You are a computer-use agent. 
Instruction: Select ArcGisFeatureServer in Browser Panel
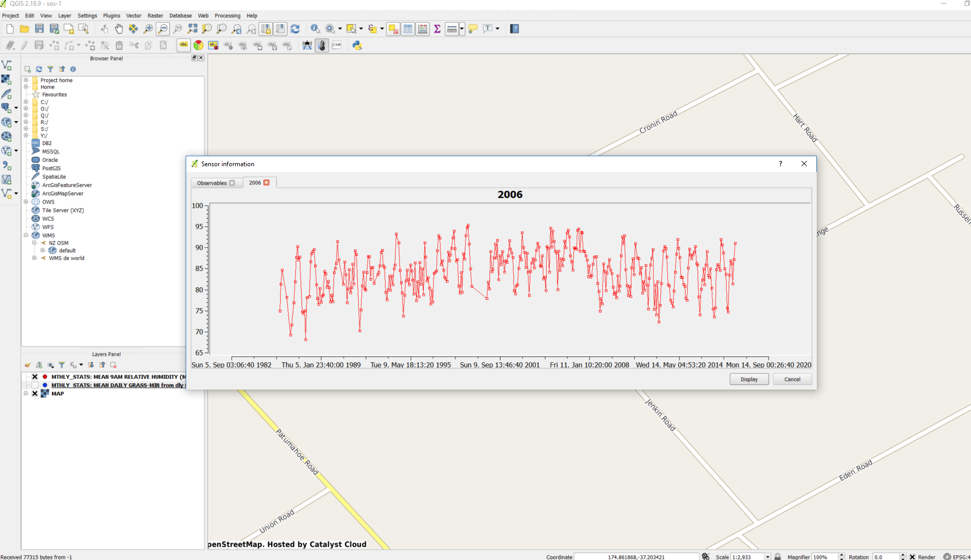point(67,185)
